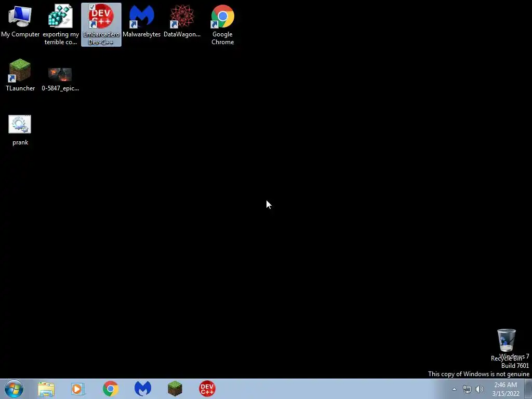The height and width of the screenshot is (399, 532).
Task: Launch Google Chrome from the taskbar
Action: coord(111,389)
